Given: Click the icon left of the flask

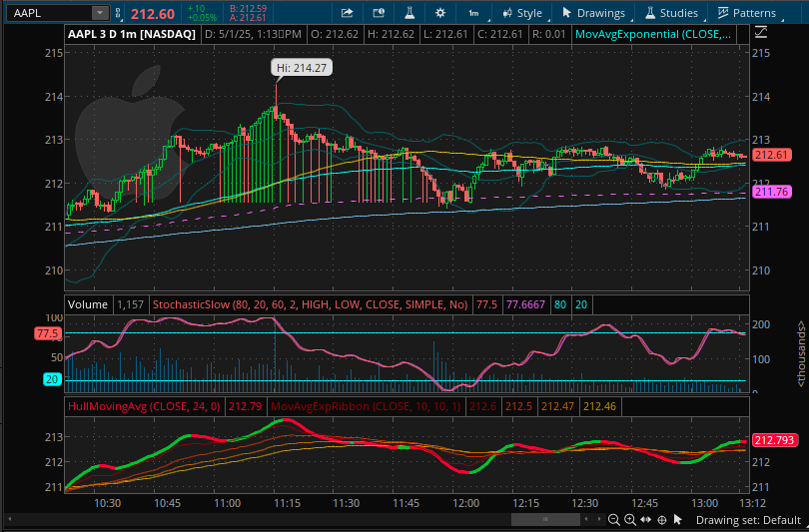Looking at the screenshot, I should [379, 13].
